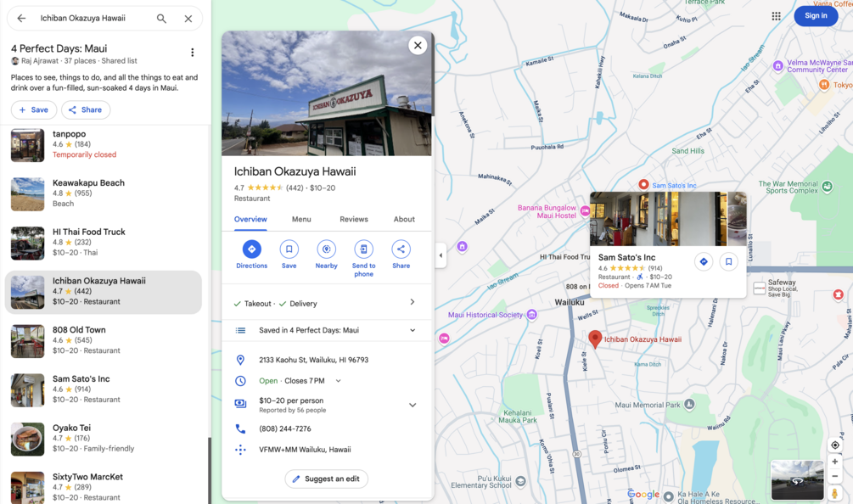853x504 pixels.
Task: Expand the opening hours dropdown
Action: tap(339, 381)
